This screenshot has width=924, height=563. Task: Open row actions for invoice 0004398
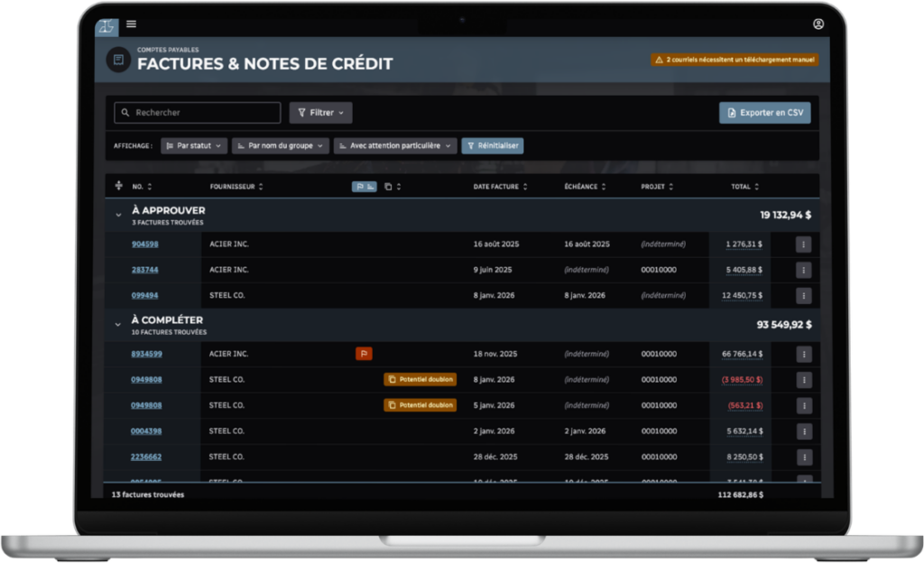pos(803,431)
